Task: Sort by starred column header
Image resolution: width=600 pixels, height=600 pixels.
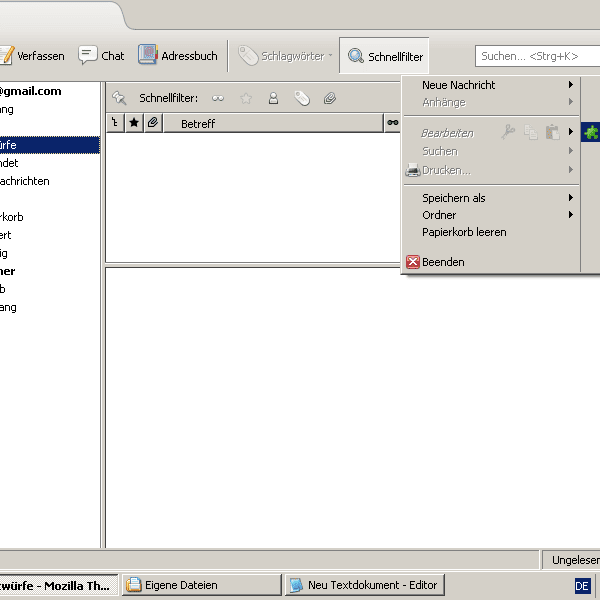Action: coord(134,123)
